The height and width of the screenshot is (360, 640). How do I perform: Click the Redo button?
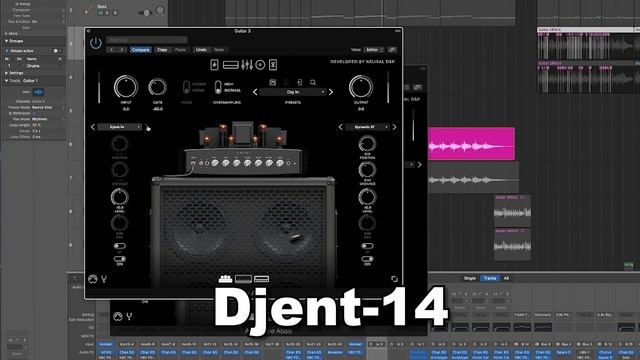point(219,50)
